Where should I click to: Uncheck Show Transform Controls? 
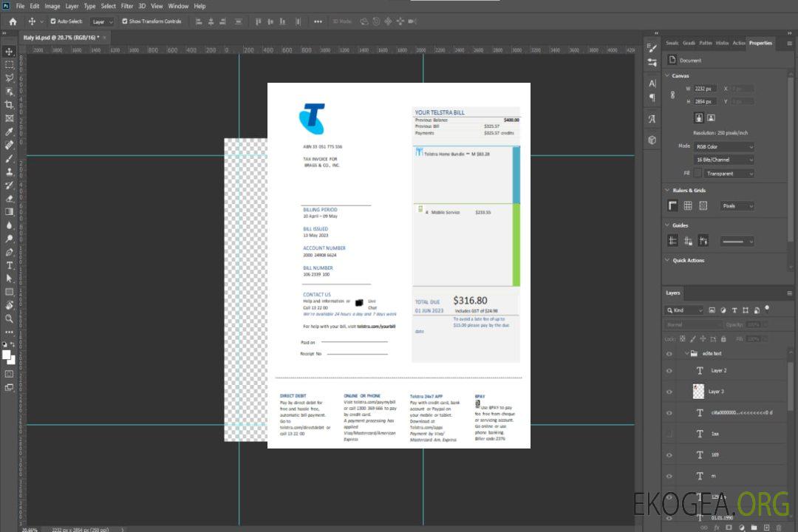(125, 21)
